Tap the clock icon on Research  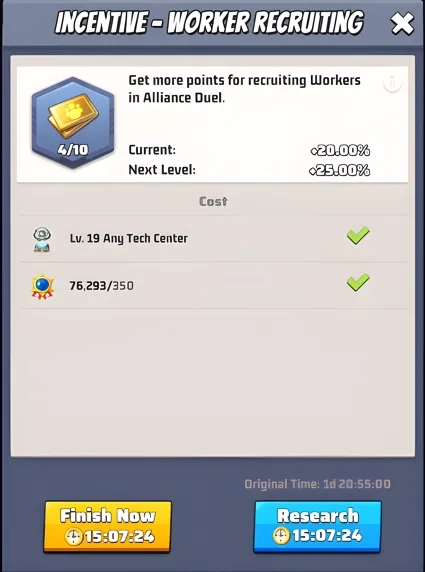(281, 536)
